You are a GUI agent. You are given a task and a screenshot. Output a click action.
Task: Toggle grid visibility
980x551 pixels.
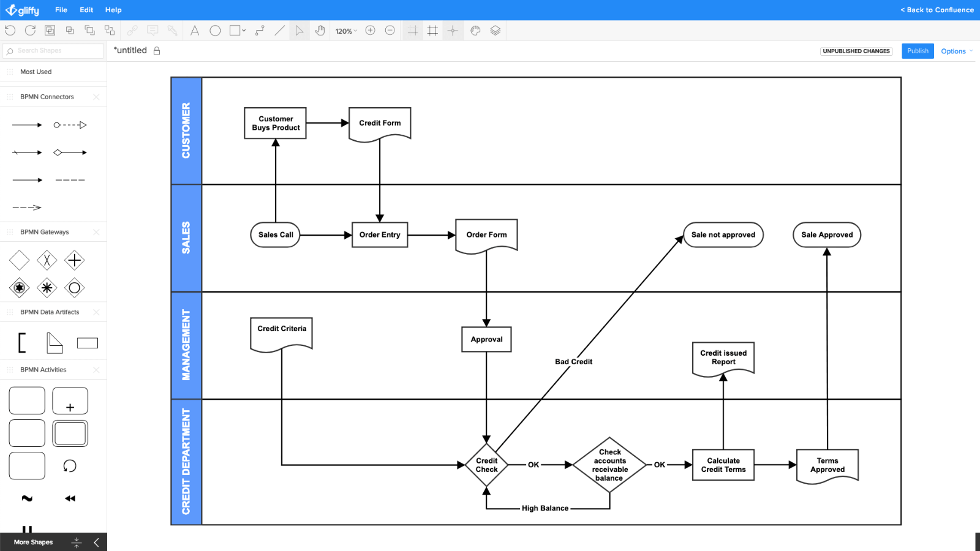(x=432, y=30)
